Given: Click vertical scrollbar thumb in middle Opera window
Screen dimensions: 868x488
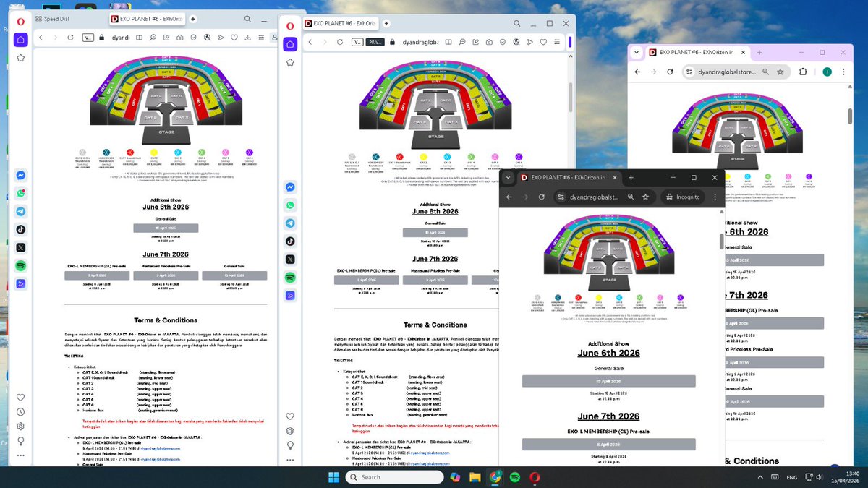Looking at the screenshot, I should (x=571, y=96).
